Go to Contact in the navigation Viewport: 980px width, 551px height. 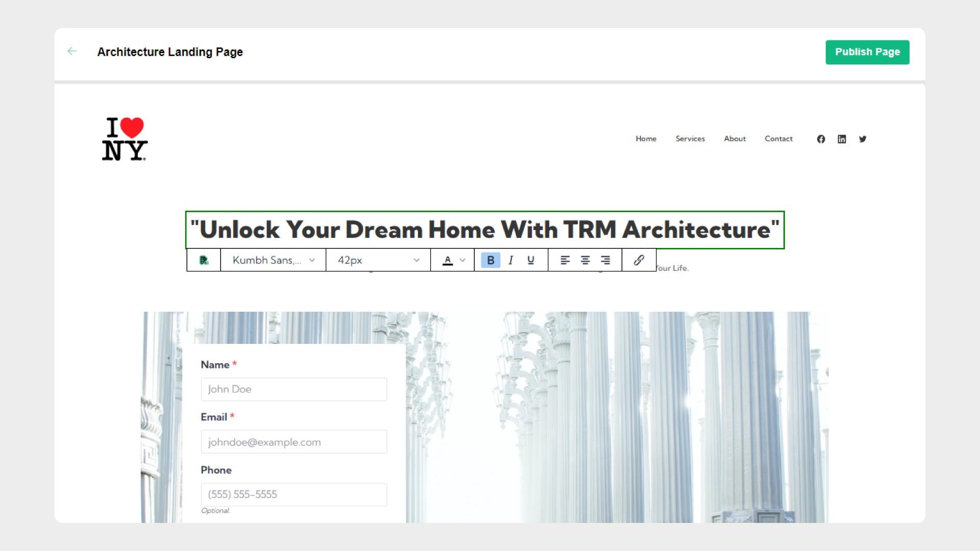pyautogui.click(x=778, y=139)
